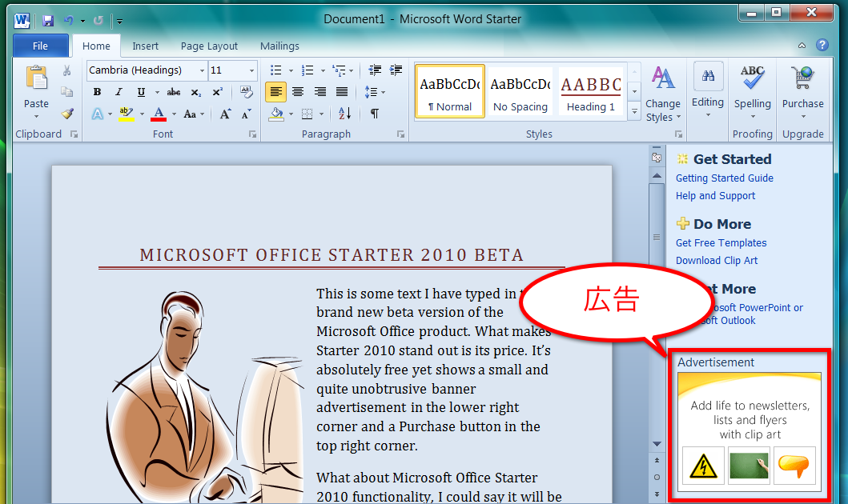Open the Undo history dropdown arrow
Image resolution: width=848 pixels, height=504 pixels.
(82, 21)
